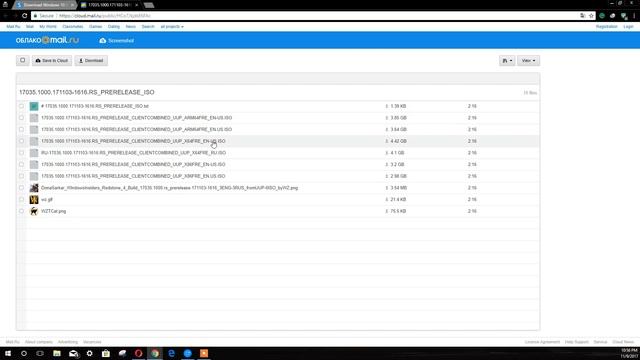Click file icon of the 3.85 GB ISO
Screen dimensions: 640x360
(x=34, y=118)
